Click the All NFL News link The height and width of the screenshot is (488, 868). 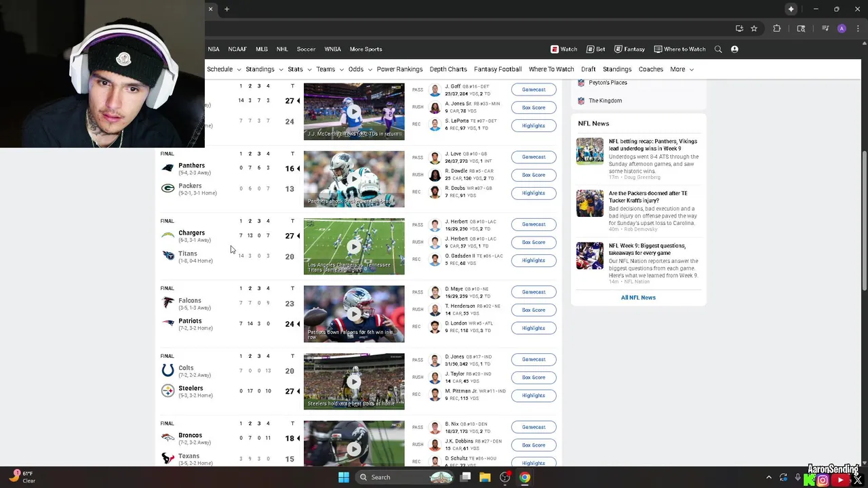click(x=638, y=298)
